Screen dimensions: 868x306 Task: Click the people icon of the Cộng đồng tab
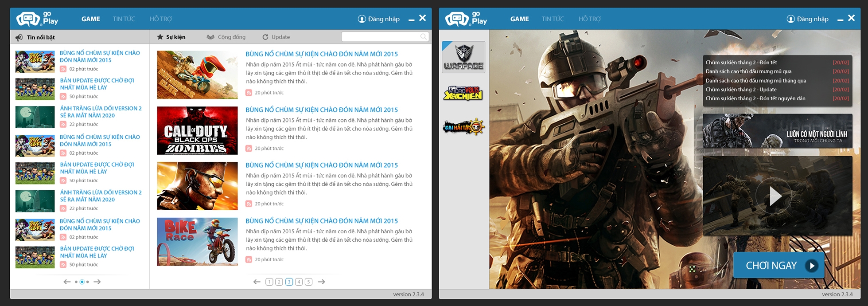click(210, 37)
